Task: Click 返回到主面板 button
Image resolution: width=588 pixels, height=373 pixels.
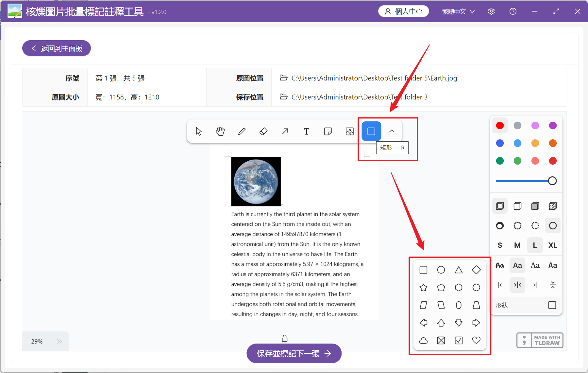Action: coord(57,48)
